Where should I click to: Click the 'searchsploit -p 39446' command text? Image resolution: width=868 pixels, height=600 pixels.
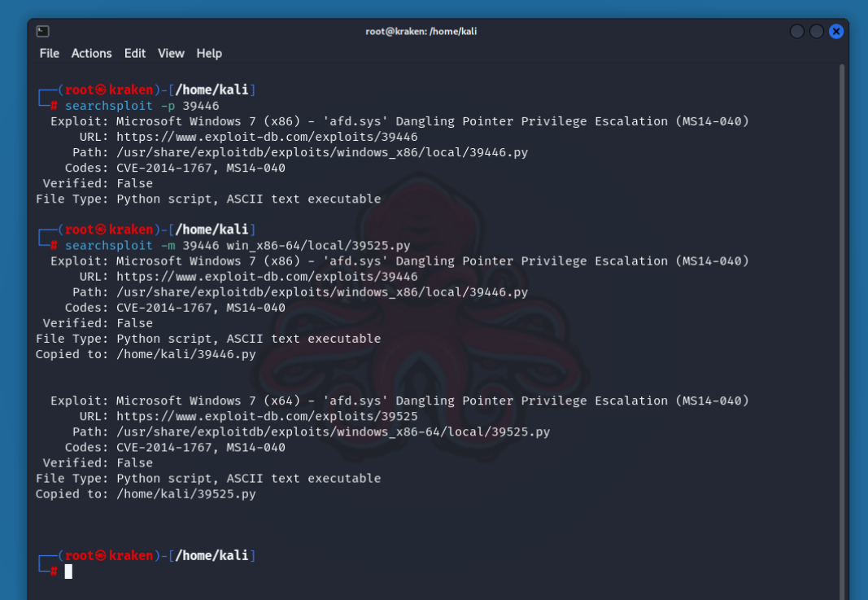pos(142,106)
